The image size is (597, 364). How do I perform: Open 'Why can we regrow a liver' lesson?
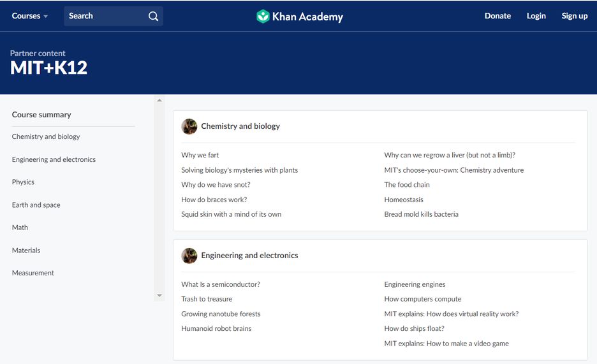coord(450,155)
